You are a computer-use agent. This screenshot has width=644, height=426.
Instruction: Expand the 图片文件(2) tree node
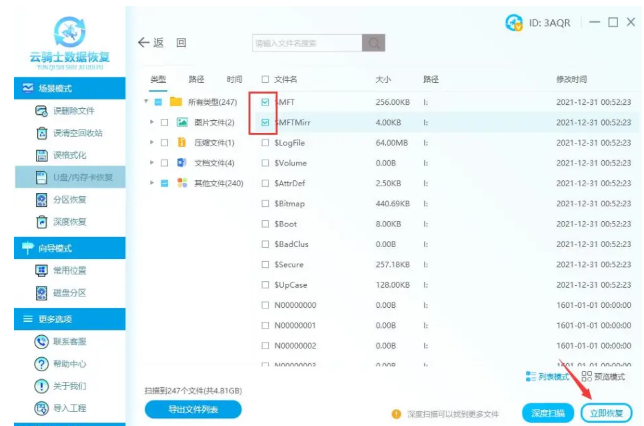click(x=152, y=122)
